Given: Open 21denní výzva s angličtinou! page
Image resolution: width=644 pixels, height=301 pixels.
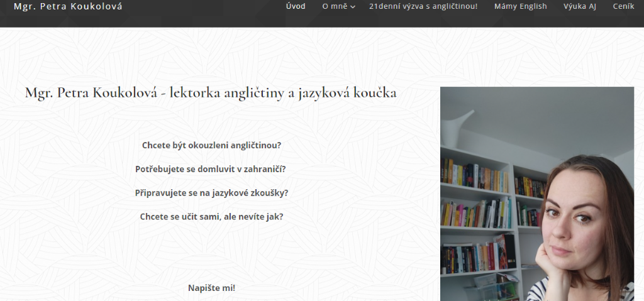Looking at the screenshot, I should (x=423, y=6).
